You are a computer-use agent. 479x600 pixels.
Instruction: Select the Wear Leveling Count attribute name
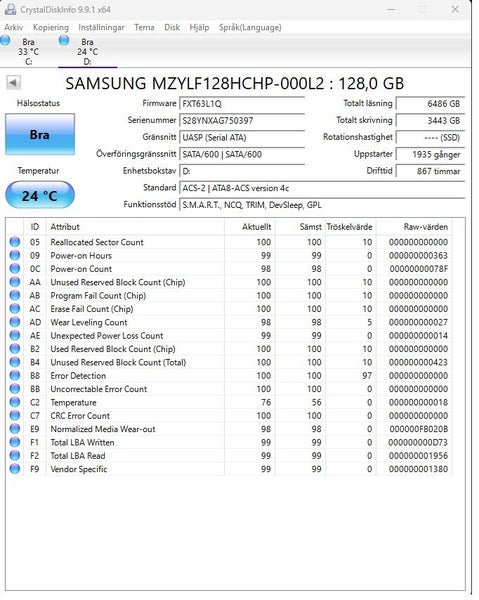click(89, 322)
